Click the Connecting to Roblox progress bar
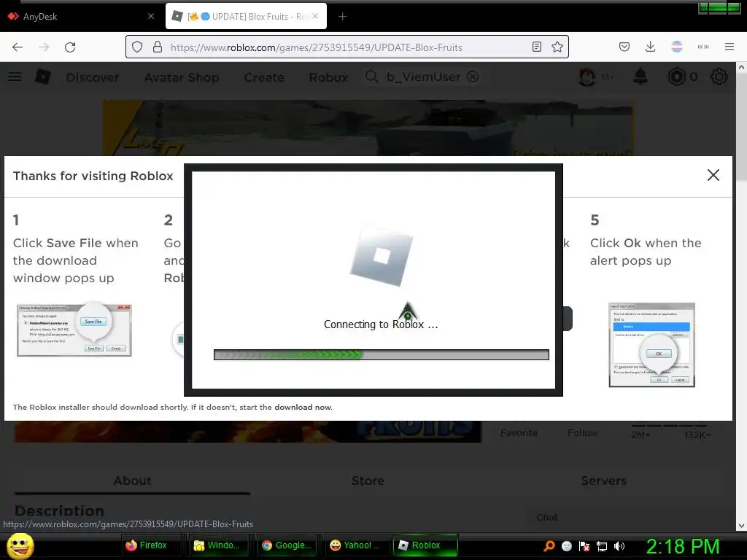Screen dimensions: 747x560 point(381,355)
